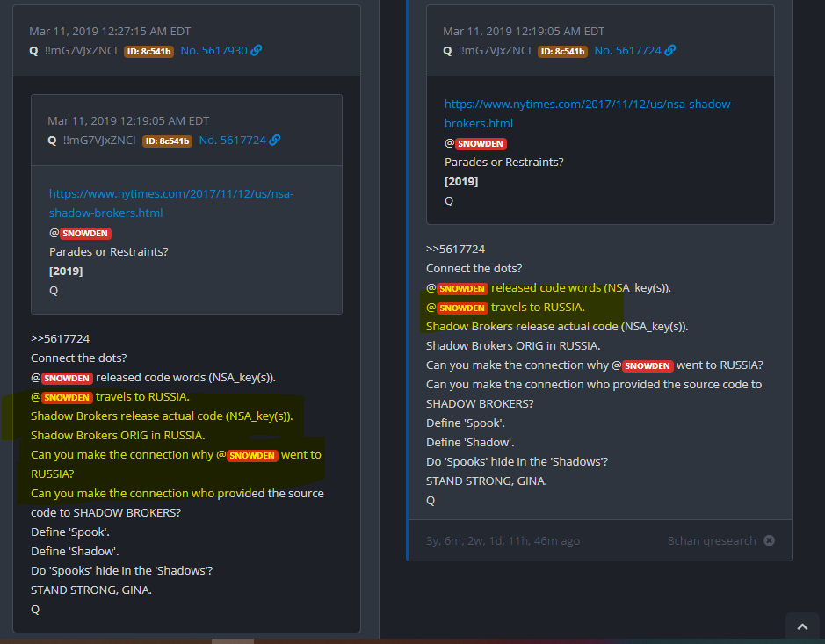
Task: Open nytimes shadow-brokers link in right post
Action: 590,113
